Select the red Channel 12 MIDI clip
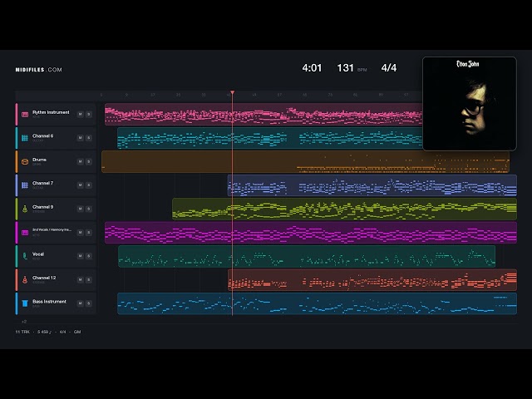Image resolution: width=532 pixels, height=399 pixels. click(x=372, y=279)
